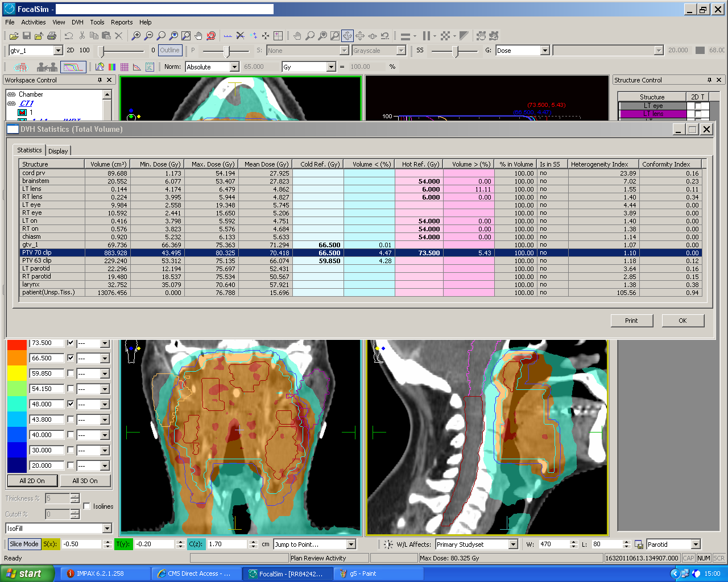
Task: Open the Norm Absolute dropdown
Action: (x=234, y=67)
